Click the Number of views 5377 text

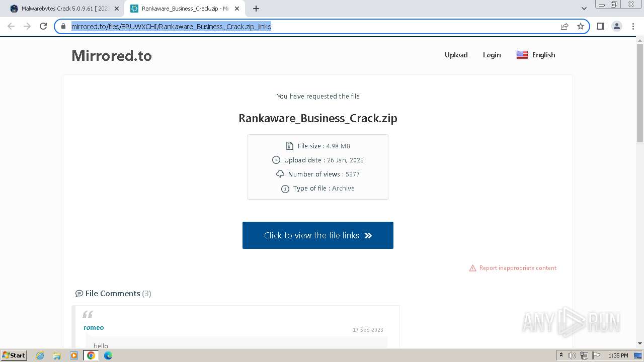[324, 174]
